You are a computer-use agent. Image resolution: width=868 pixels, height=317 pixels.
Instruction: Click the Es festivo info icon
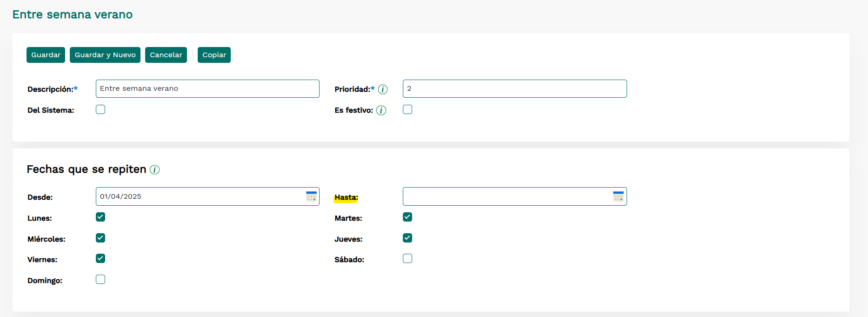click(381, 110)
